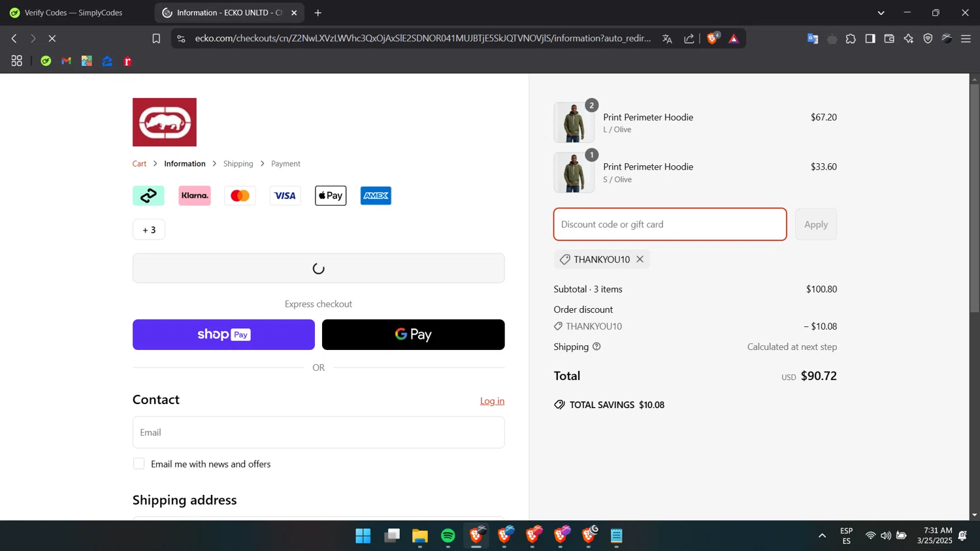Click the ECKO UNLTD rhino logo
Image resolution: width=980 pixels, height=551 pixels.
click(164, 122)
